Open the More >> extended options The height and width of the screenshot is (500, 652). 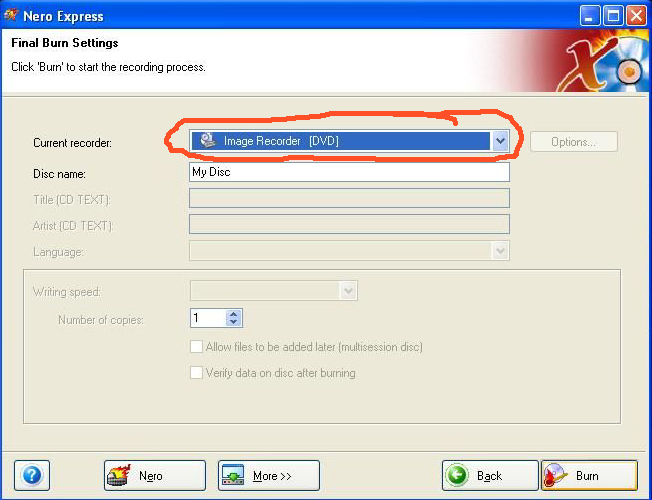pyautogui.click(x=269, y=475)
